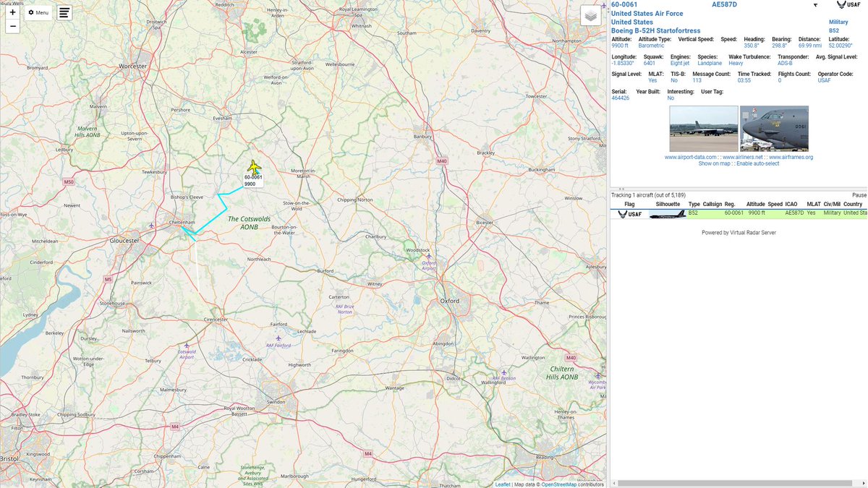Image resolution: width=868 pixels, height=488 pixels.
Task: Zoom out on the map
Action: click(x=12, y=27)
